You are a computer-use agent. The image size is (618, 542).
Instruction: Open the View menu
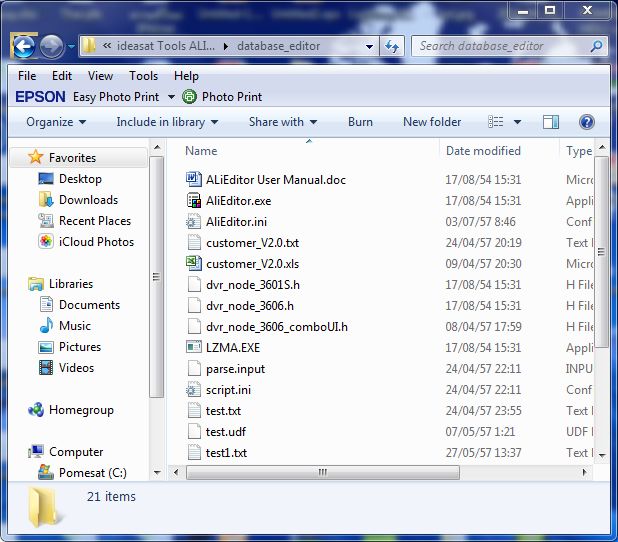[100, 76]
